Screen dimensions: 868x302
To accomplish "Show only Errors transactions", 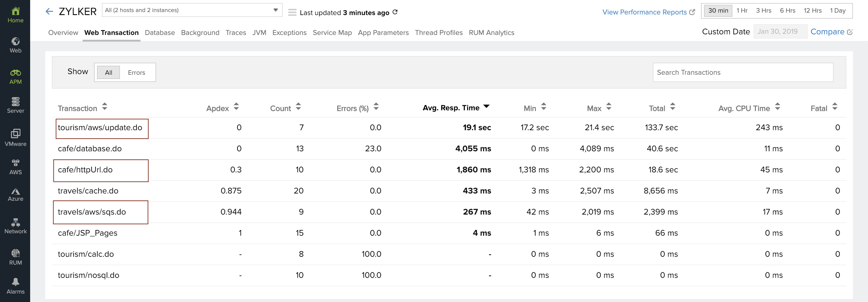I will (x=136, y=72).
